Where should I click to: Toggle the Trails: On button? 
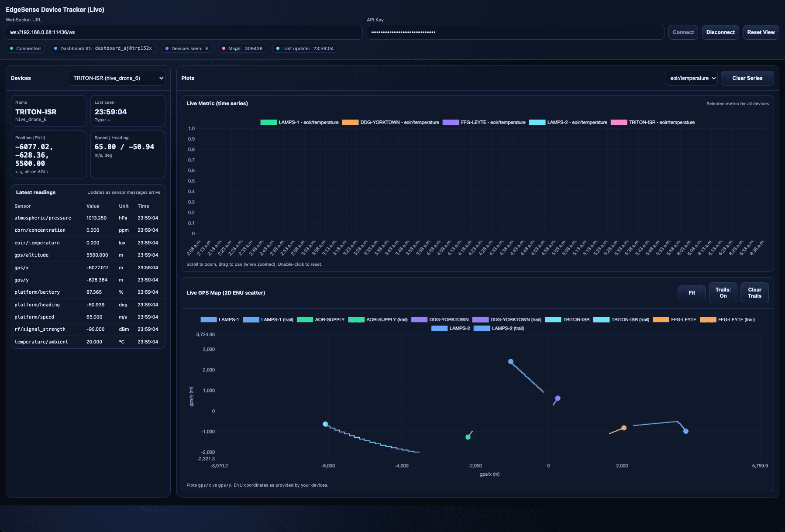coord(723,293)
